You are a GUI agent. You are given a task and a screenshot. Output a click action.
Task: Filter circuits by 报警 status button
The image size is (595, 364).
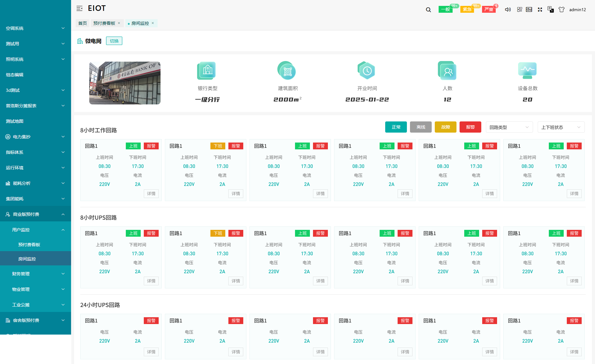[x=470, y=127]
